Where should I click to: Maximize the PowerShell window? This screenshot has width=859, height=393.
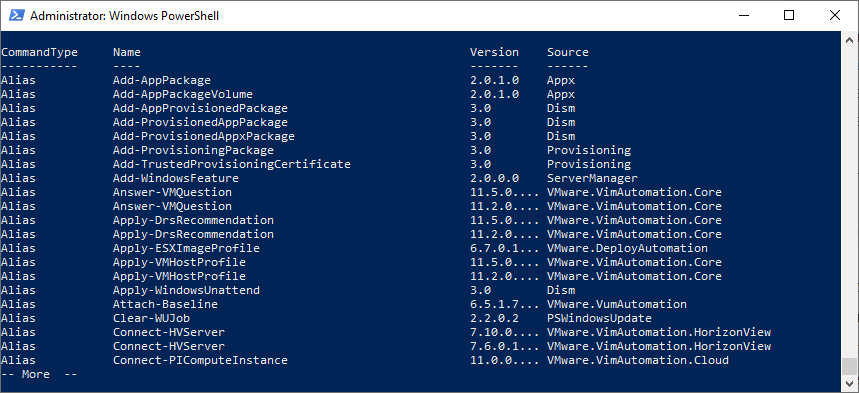pyautogui.click(x=789, y=15)
